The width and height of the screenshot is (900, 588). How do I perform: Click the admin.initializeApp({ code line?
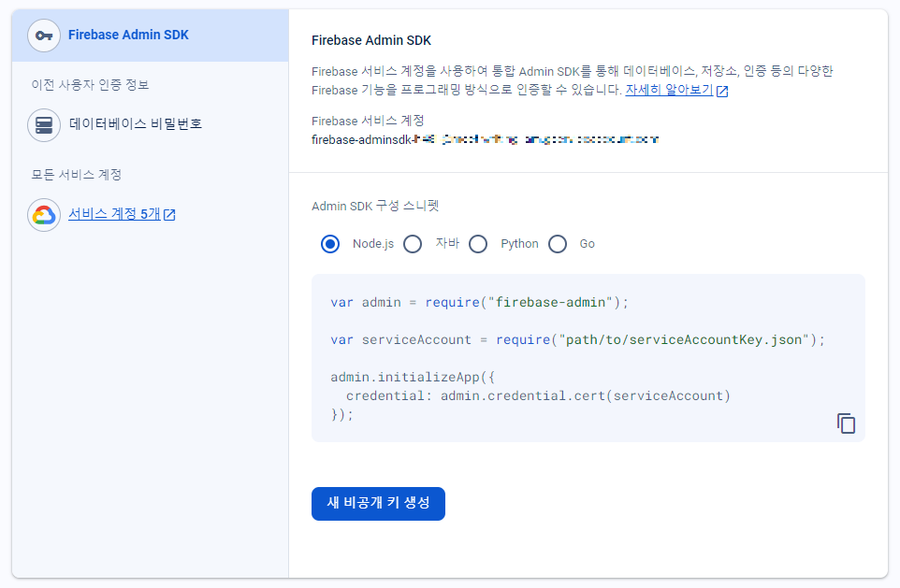click(x=413, y=377)
